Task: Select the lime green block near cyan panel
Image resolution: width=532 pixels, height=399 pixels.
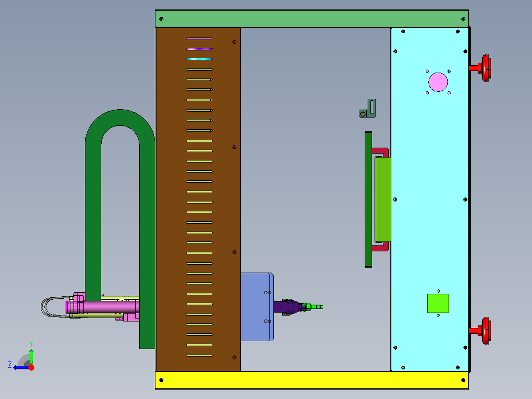Action: click(x=383, y=199)
